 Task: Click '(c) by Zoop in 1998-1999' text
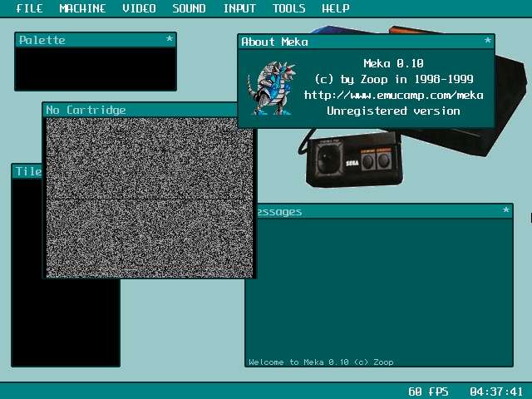point(393,80)
